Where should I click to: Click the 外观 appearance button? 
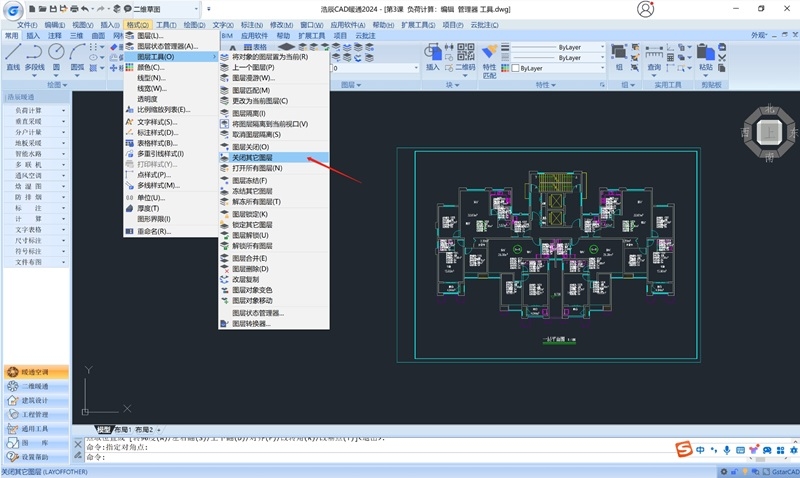point(759,35)
